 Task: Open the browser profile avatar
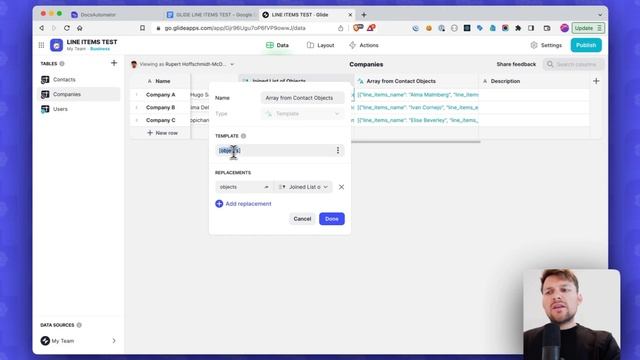point(564,28)
